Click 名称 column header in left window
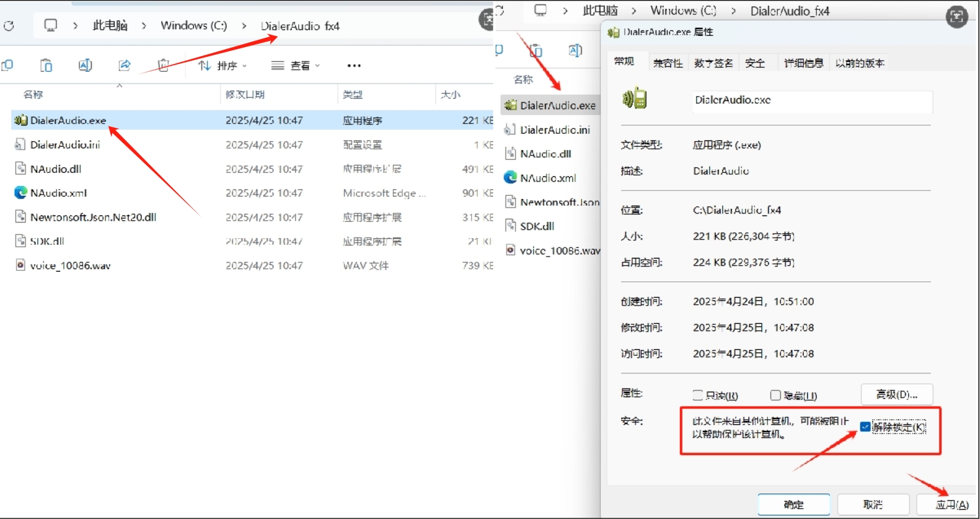Image resolution: width=980 pixels, height=519 pixels. pos(33,95)
